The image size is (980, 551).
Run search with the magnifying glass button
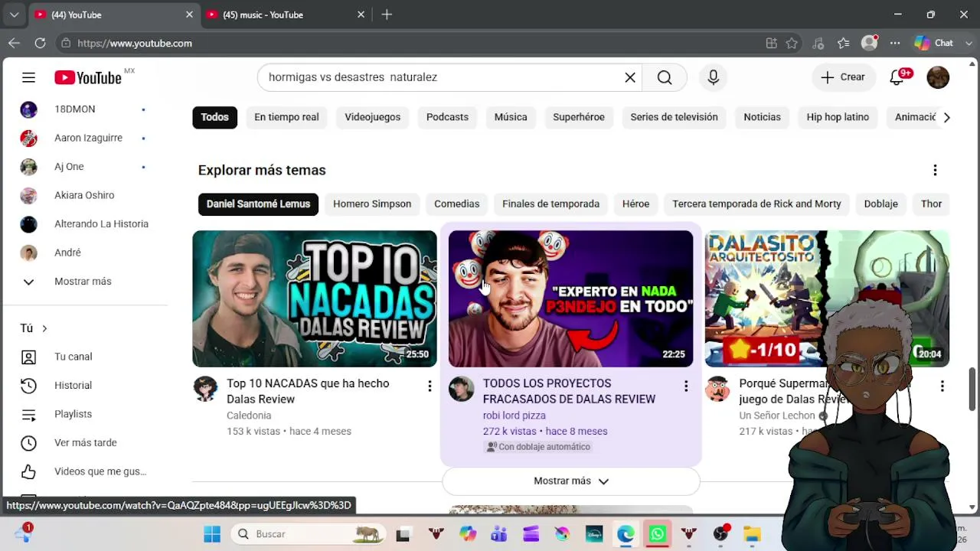point(665,77)
